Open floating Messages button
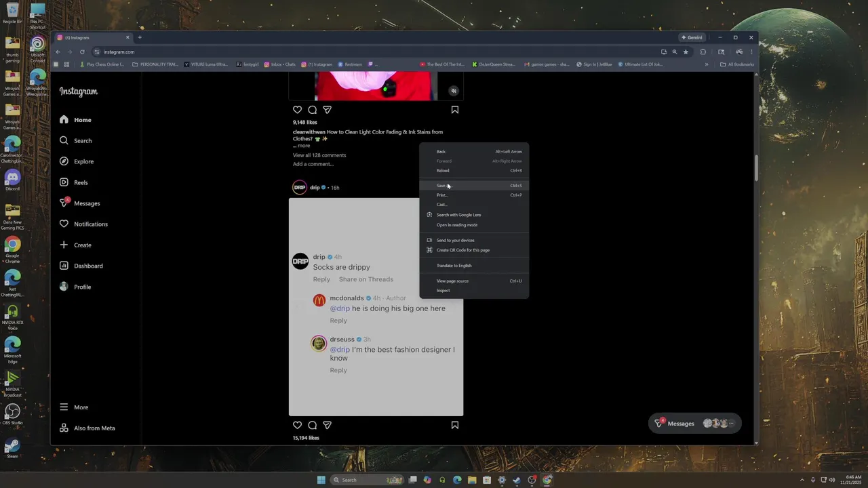The height and width of the screenshot is (488, 868). [x=694, y=424]
